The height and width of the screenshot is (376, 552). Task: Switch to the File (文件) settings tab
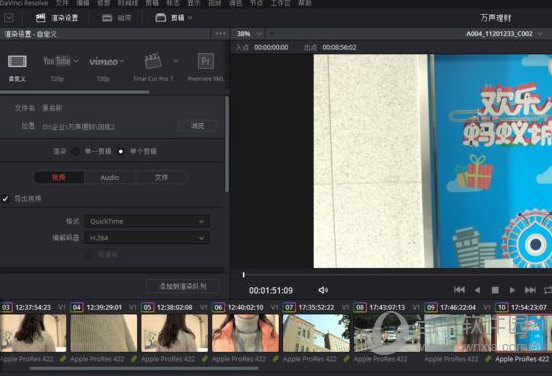161,177
